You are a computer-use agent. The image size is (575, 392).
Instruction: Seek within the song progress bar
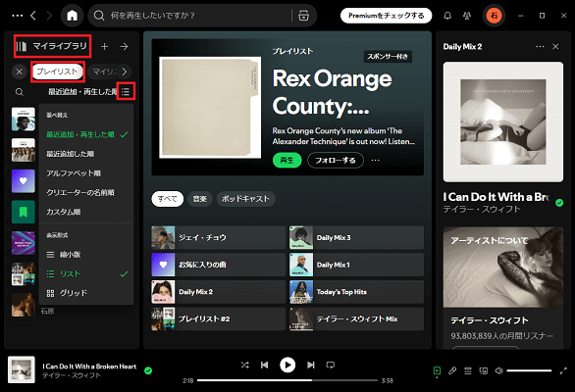tap(287, 380)
